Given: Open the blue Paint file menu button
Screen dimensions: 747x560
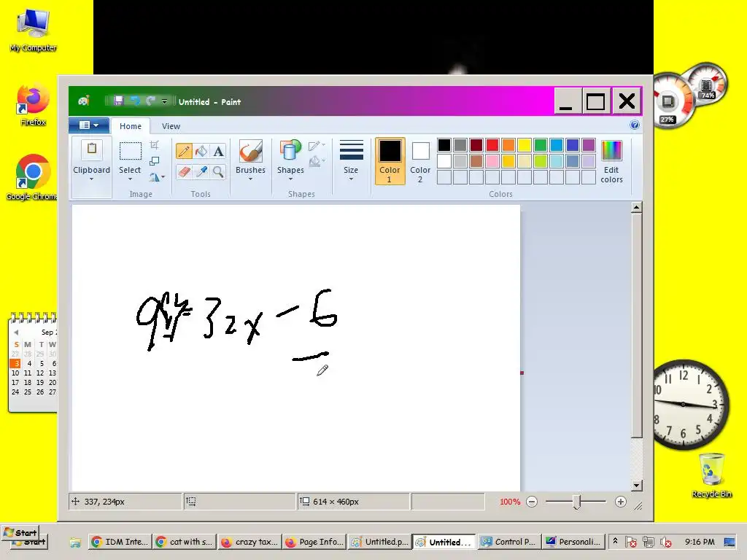Looking at the screenshot, I should (x=88, y=125).
